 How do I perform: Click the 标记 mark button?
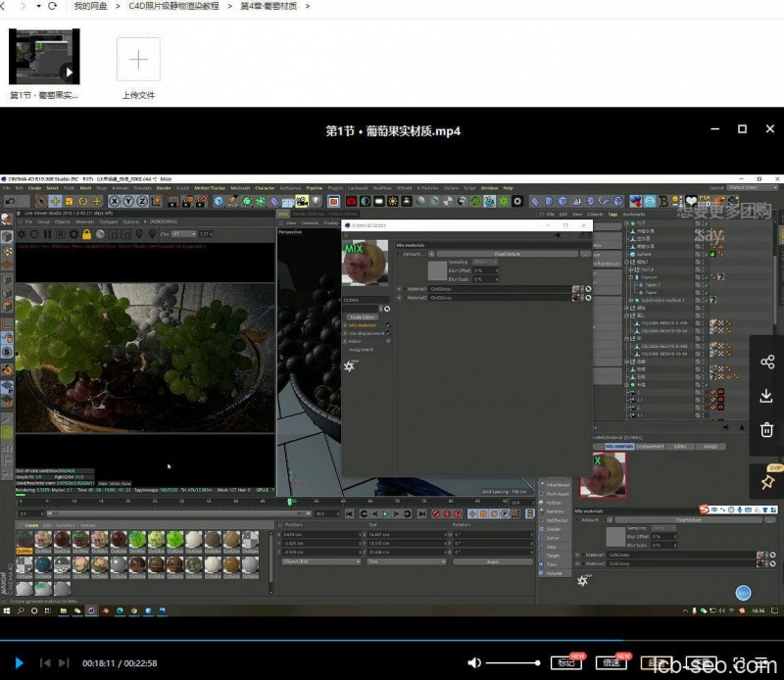tap(564, 663)
